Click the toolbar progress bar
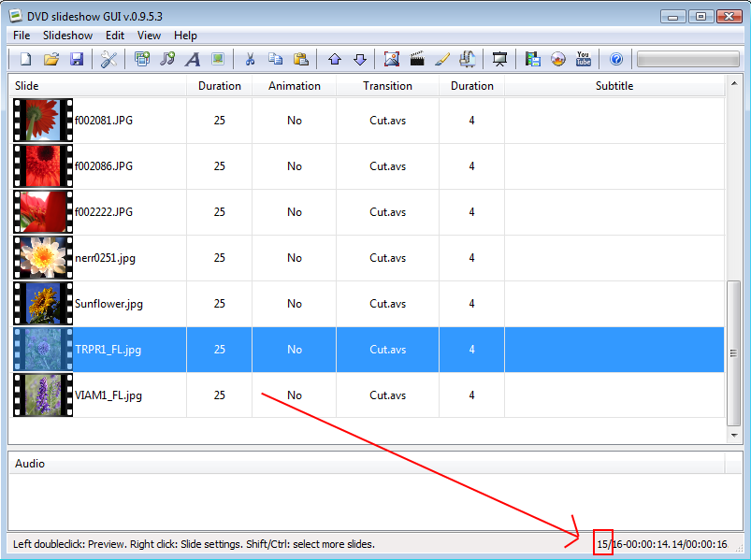Viewport: 751px width, 560px height. (x=688, y=59)
